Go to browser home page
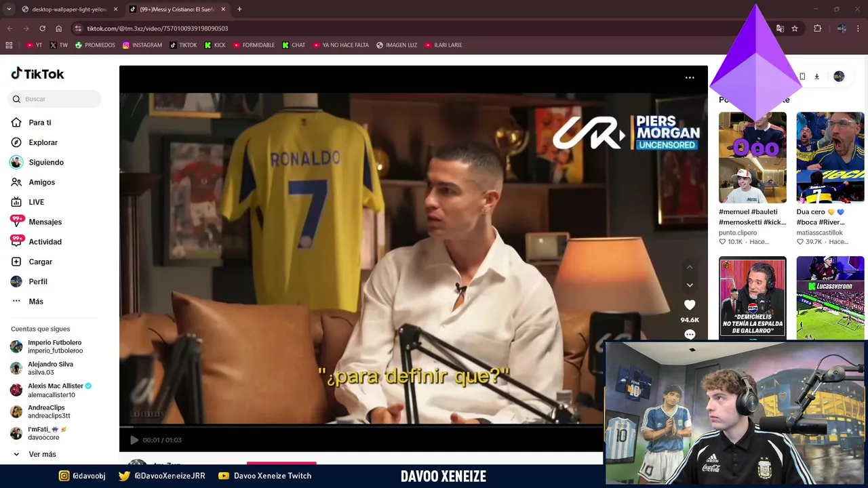Viewport: 868px width, 488px height. pyautogui.click(x=58, y=28)
